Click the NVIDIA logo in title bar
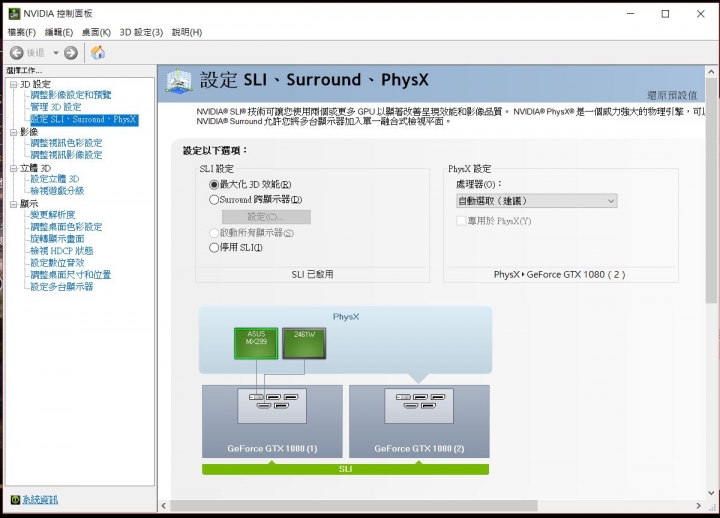 pyautogui.click(x=14, y=14)
